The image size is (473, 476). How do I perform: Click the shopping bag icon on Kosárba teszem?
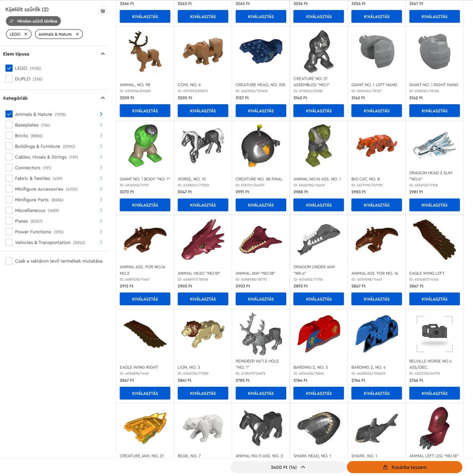[x=386, y=467]
